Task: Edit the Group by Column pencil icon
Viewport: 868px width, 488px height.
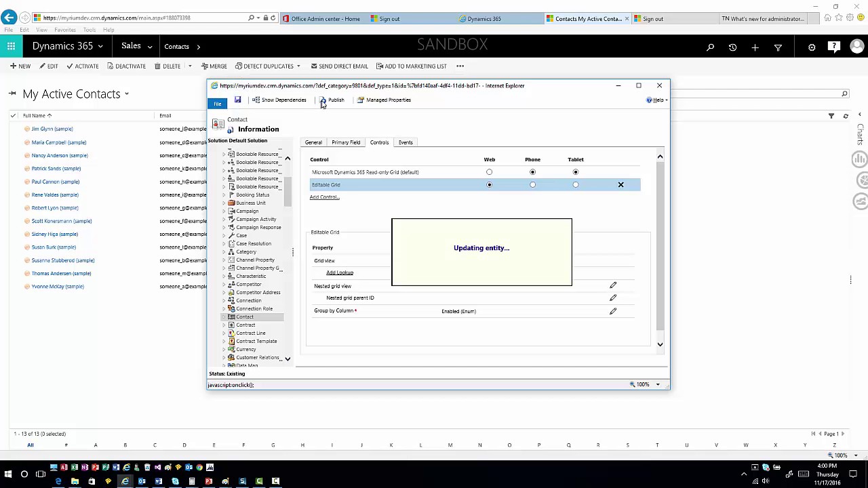Action: click(613, 311)
